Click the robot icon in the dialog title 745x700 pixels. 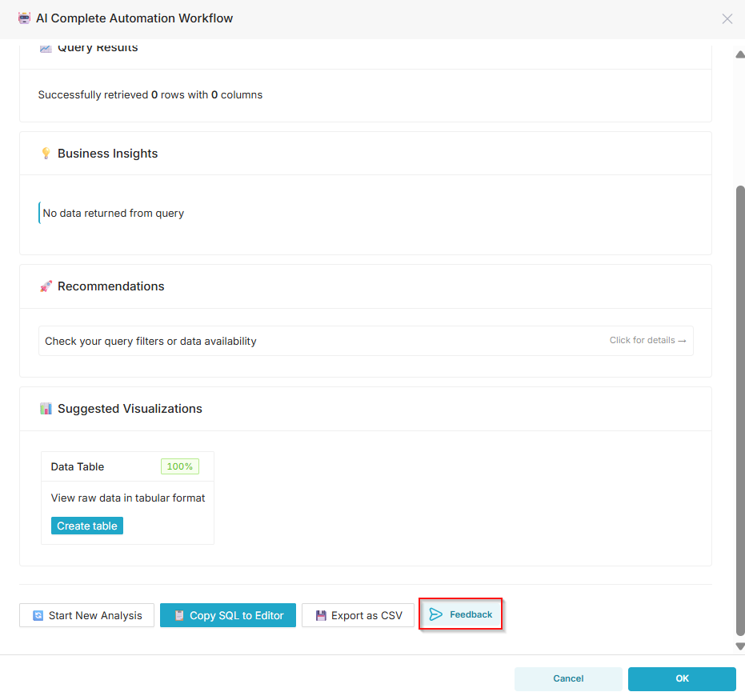tap(24, 18)
